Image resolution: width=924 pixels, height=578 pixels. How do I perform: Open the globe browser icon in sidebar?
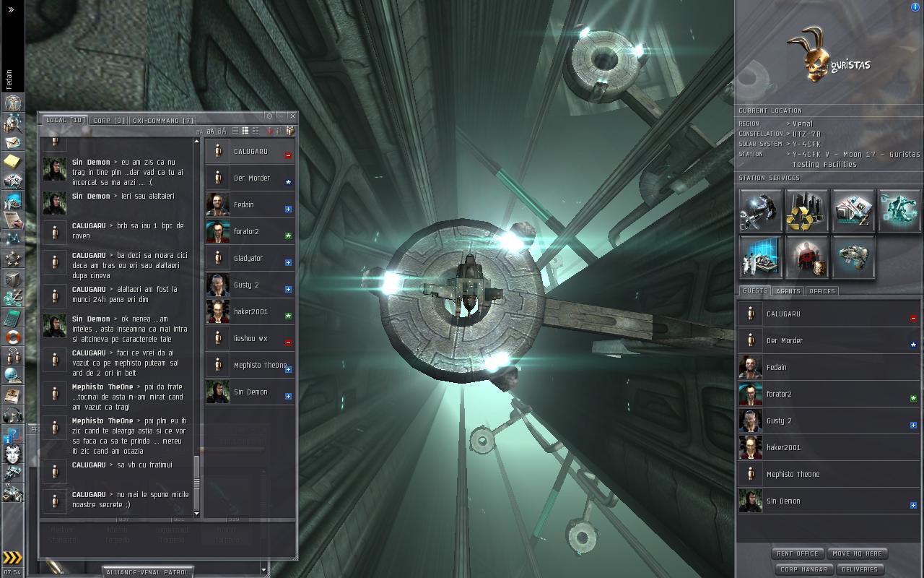(x=12, y=376)
